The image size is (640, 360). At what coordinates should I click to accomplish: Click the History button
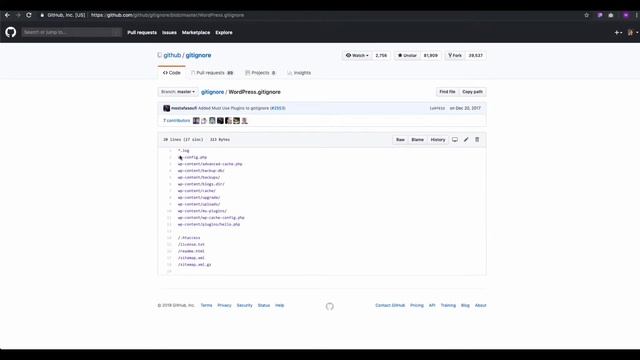pyautogui.click(x=438, y=140)
